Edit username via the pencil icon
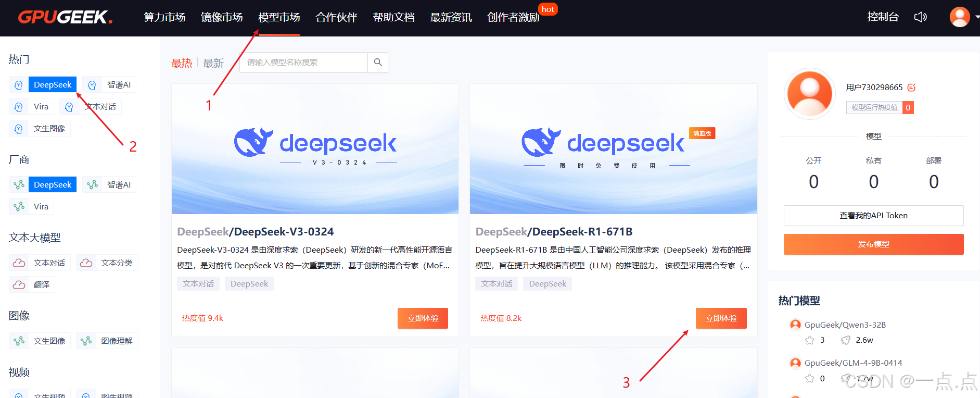 [x=911, y=88]
